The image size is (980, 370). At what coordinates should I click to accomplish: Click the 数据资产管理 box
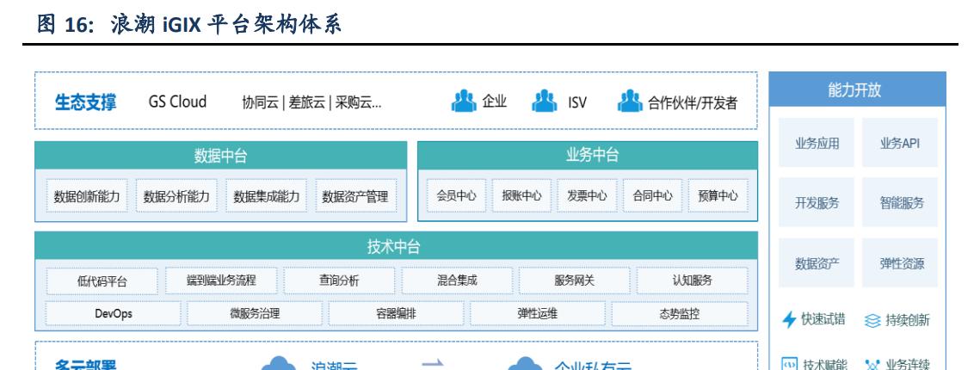[x=355, y=196]
